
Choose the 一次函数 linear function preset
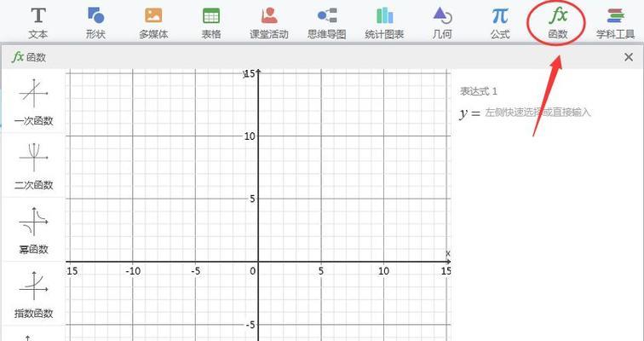(x=34, y=101)
